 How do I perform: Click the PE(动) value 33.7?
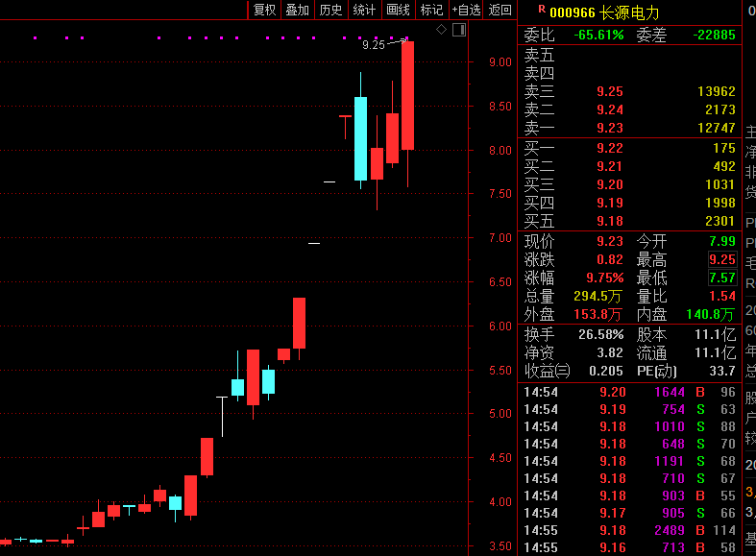point(722,371)
